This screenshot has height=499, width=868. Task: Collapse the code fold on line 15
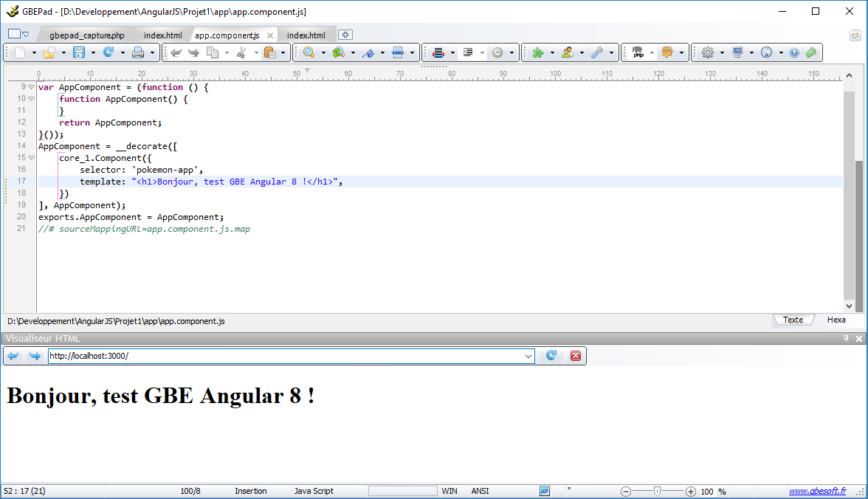(32, 158)
